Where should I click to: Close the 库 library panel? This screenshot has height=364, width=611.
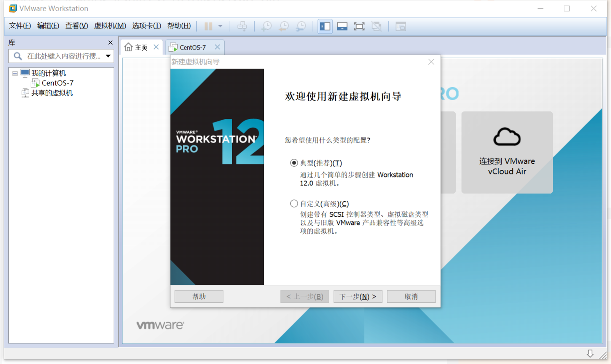click(110, 43)
